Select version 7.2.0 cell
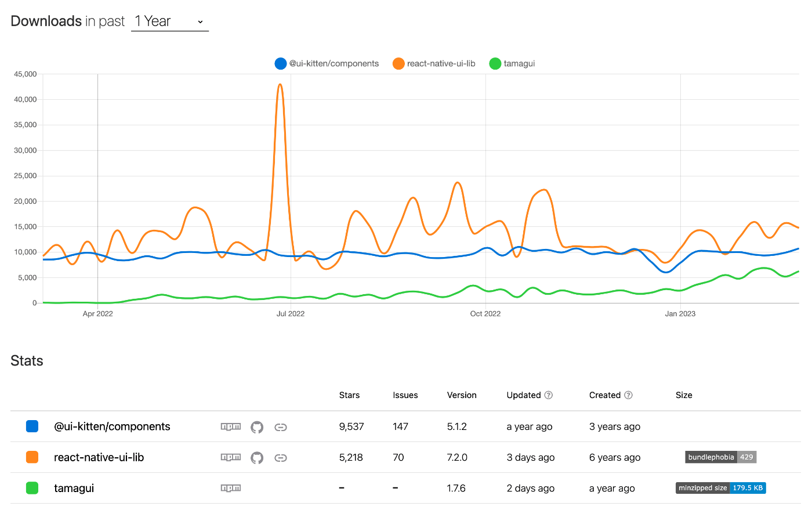The image size is (812, 517). pos(457,457)
